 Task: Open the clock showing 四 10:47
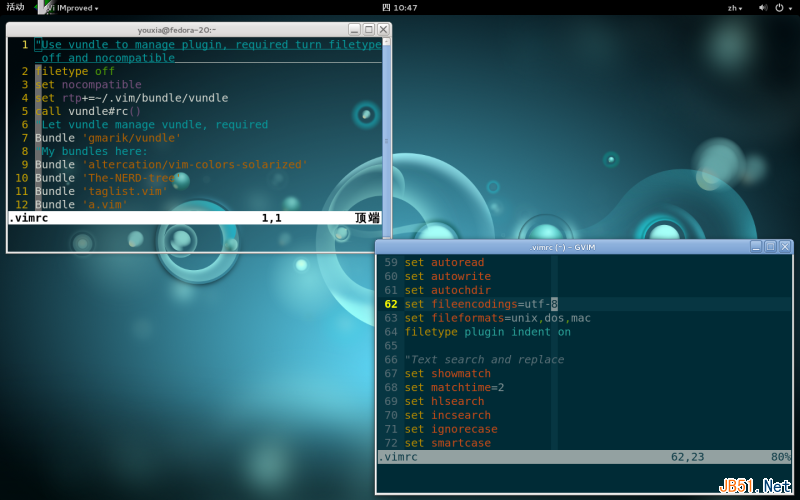point(399,7)
